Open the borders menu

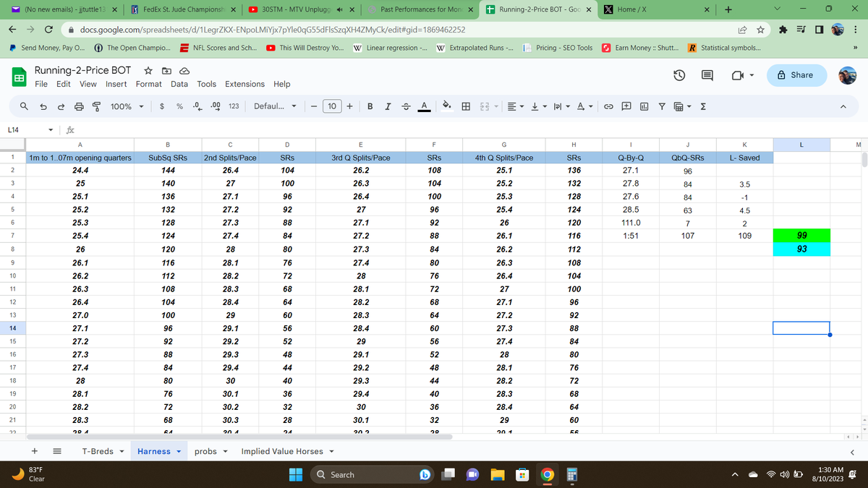465,106
